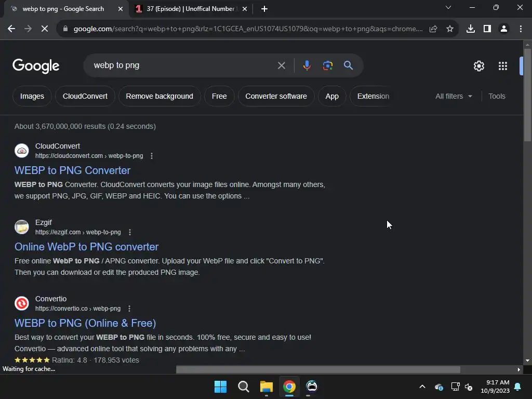Click the muted volume tray icon
This screenshot has width=532, height=399.
pyautogui.click(x=469, y=387)
